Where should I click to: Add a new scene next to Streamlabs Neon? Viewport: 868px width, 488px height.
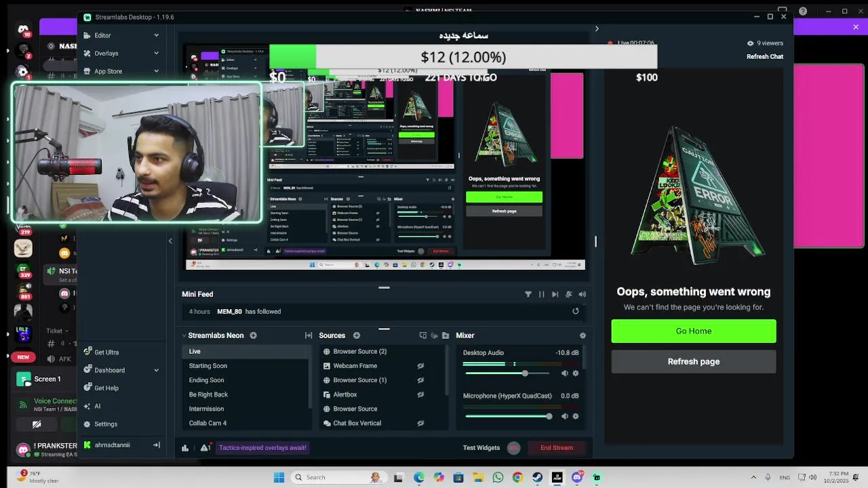click(x=253, y=335)
